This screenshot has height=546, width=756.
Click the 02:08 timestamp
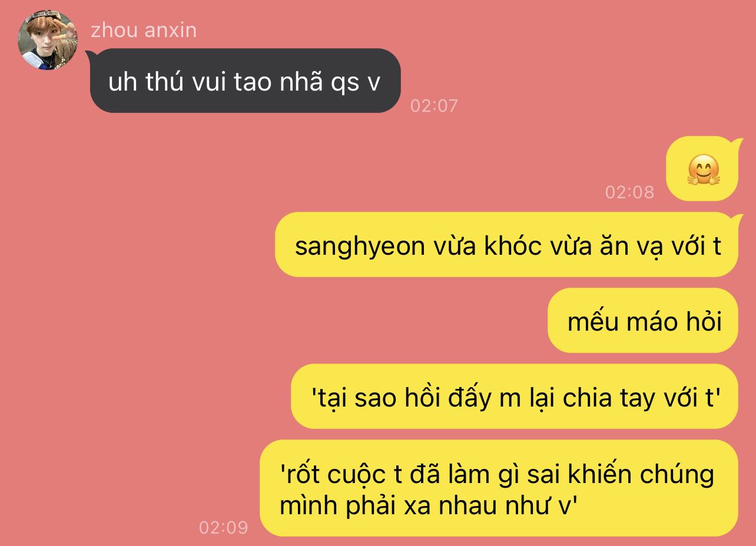pyautogui.click(x=629, y=192)
